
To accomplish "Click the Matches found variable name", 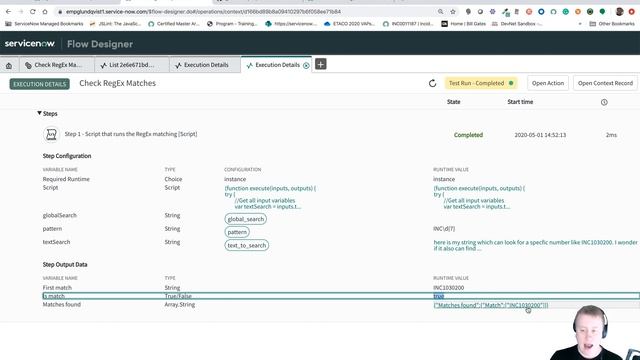I will (x=62, y=304).
